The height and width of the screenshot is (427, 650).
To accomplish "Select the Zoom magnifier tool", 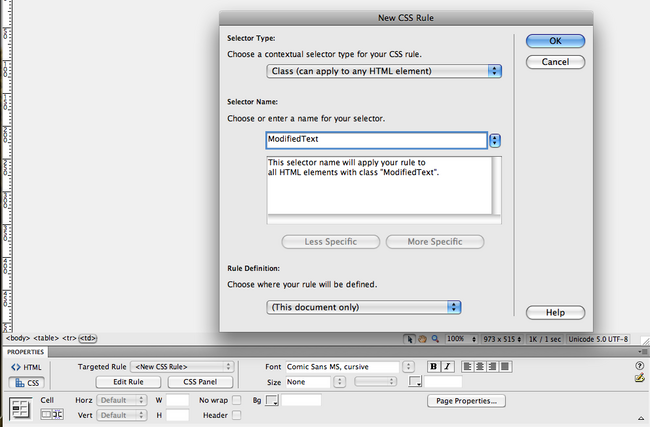I will click(435, 339).
